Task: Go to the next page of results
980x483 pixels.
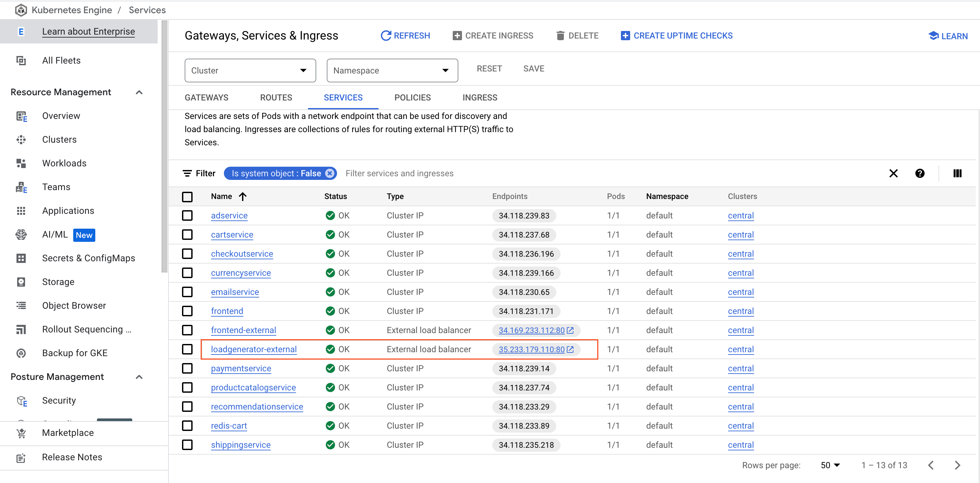Action: 957,465
